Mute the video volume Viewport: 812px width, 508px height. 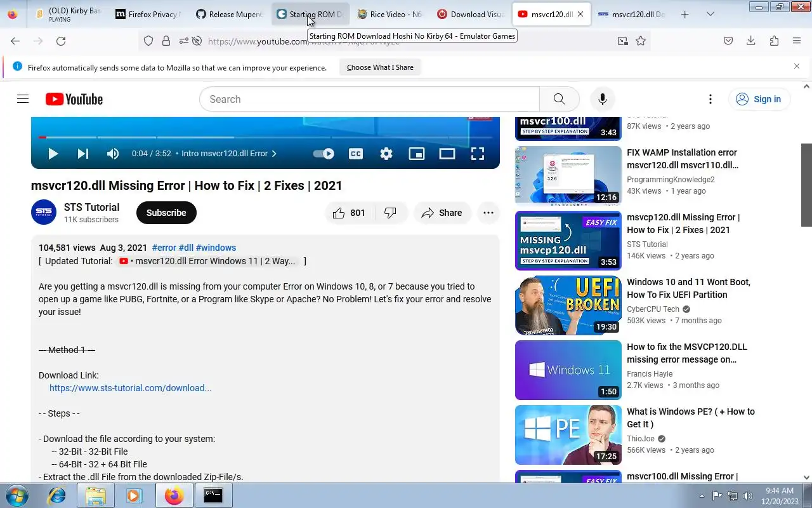pos(113,153)
